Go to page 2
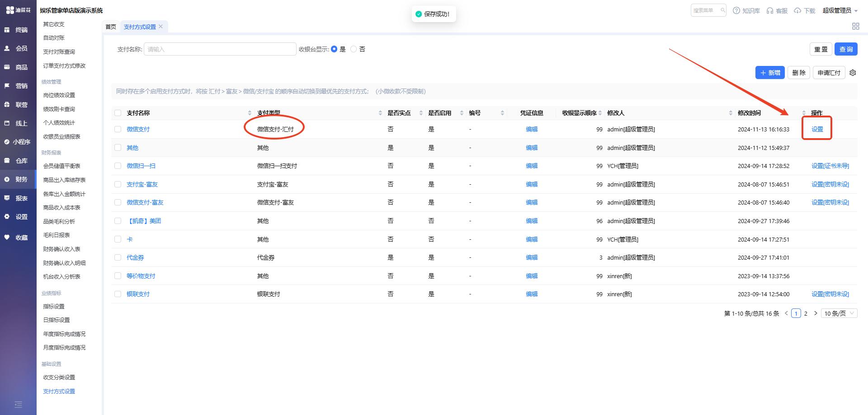The width and height of the screenshot is (868, 415). pos(806,313)
